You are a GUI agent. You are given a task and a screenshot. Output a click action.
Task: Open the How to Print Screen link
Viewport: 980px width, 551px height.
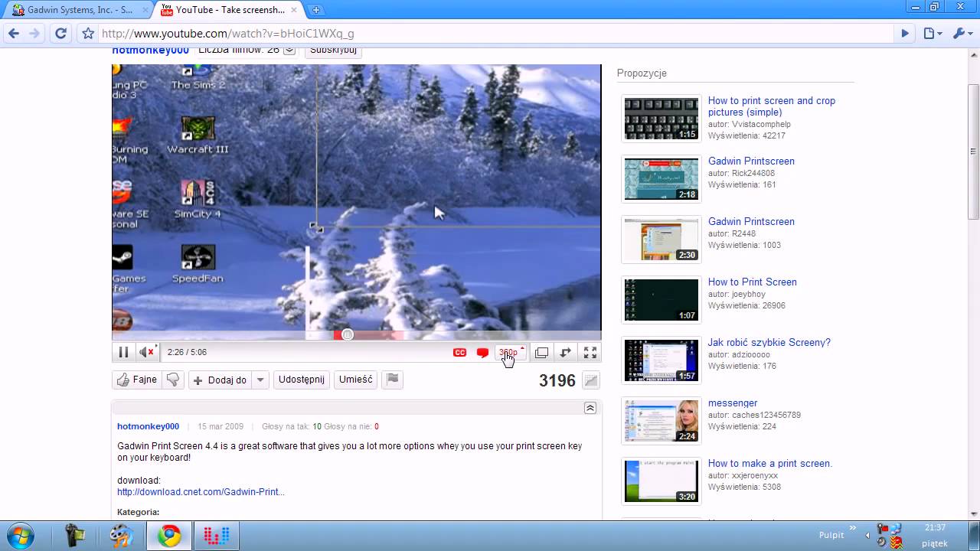point(753,282)
